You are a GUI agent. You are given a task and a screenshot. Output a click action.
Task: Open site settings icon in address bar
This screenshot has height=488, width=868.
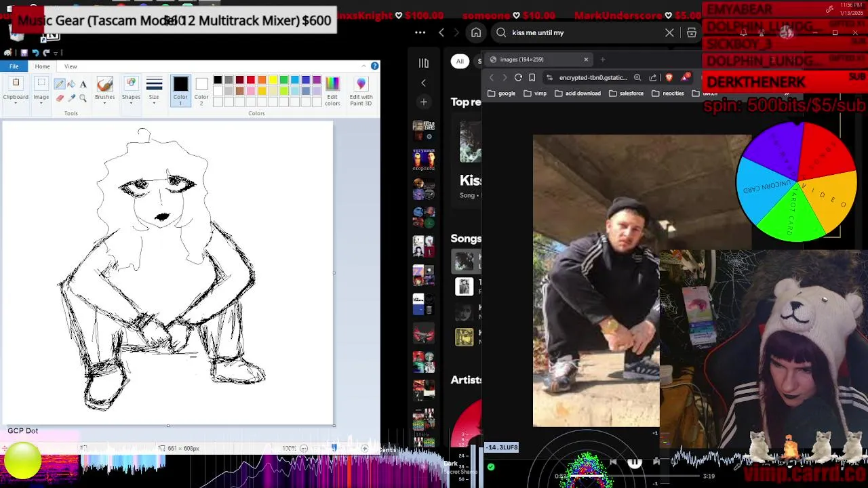click(549, 77)
